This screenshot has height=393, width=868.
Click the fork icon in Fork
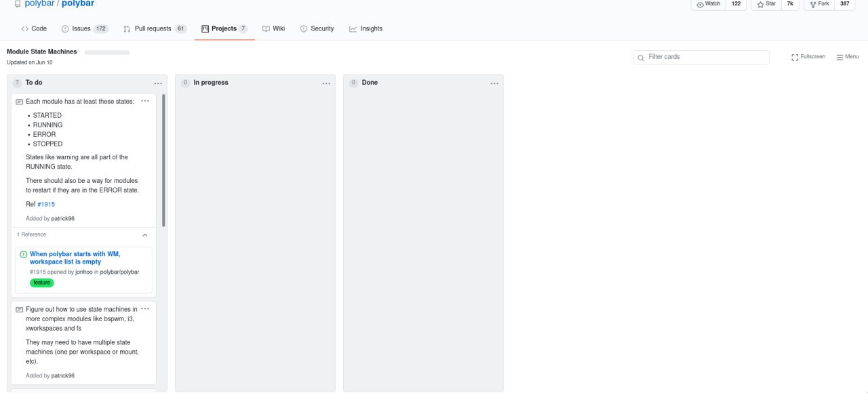click(x=812, y=4)
